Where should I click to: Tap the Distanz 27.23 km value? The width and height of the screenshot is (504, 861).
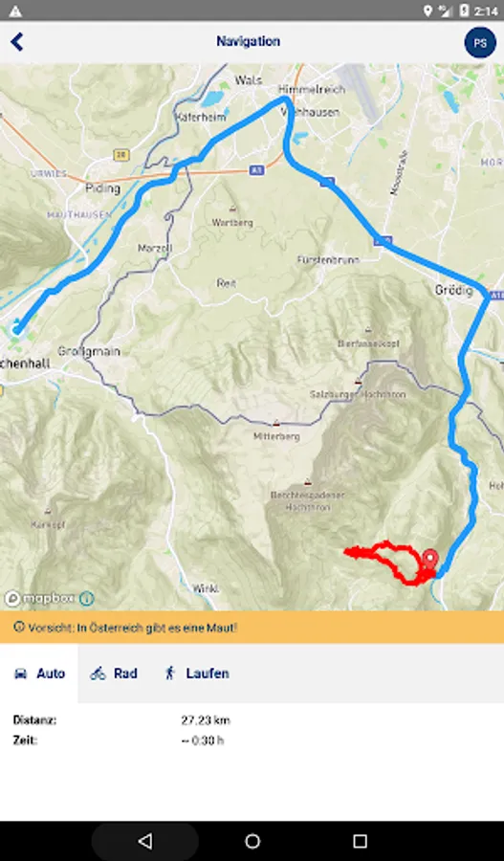[x=206, y=720]
